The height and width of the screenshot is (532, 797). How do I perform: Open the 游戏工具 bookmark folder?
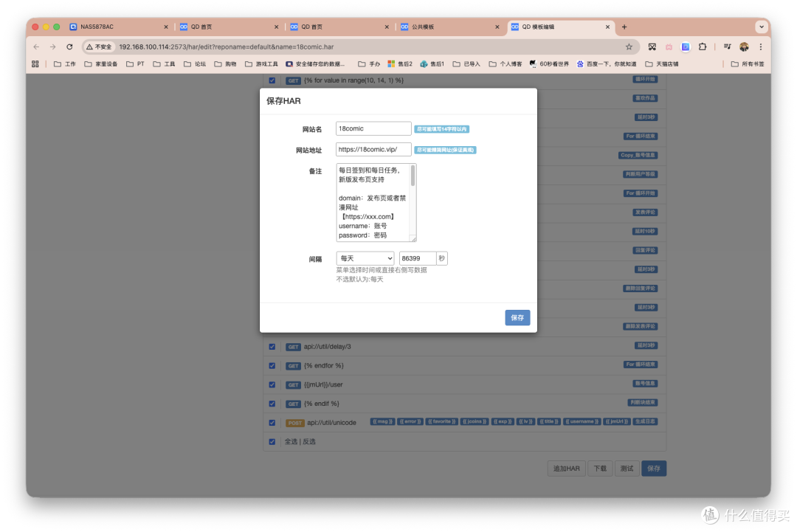(x=261, y=64)
